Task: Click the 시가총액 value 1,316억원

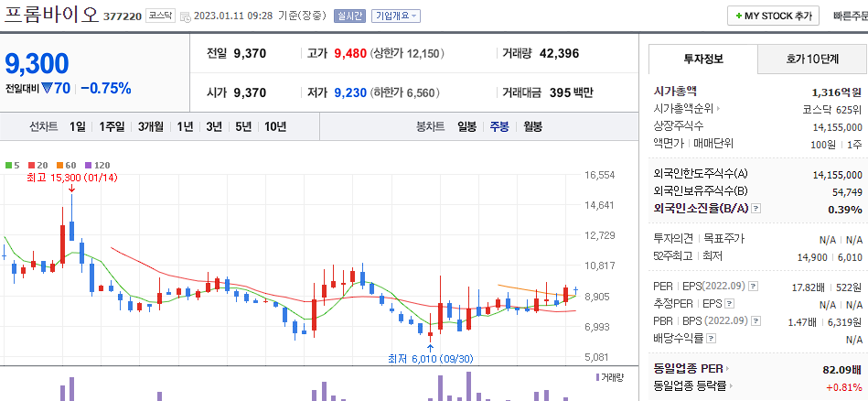Action: pos(837,92)
